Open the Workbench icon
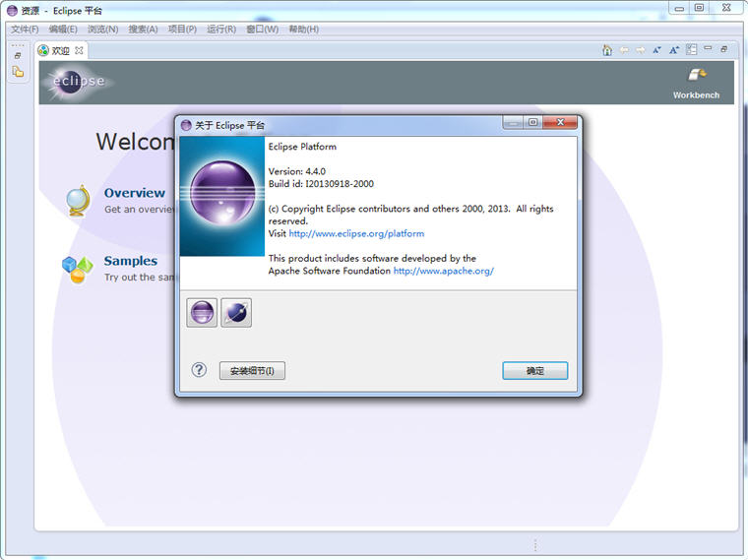Viewport: 748px width, 560px height. [697, 79]
